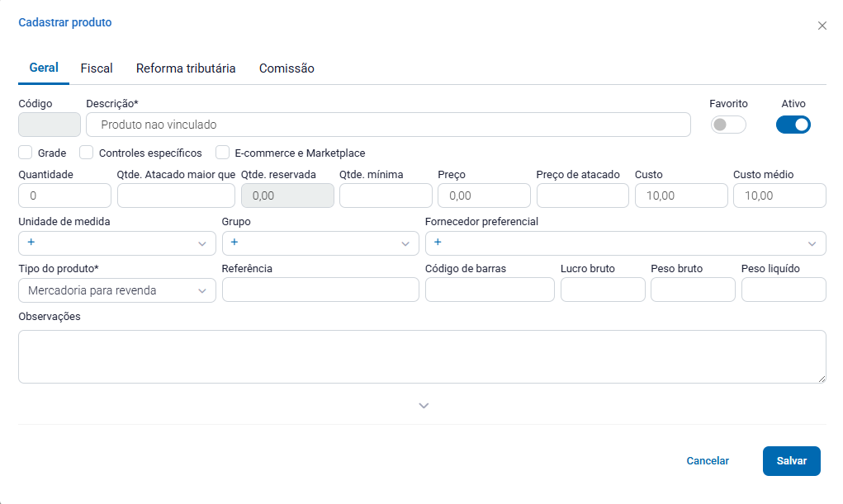Expand more fields with bottom chevron
The height and width of the screenshot is (504, 843).
[x=424, y=406]
